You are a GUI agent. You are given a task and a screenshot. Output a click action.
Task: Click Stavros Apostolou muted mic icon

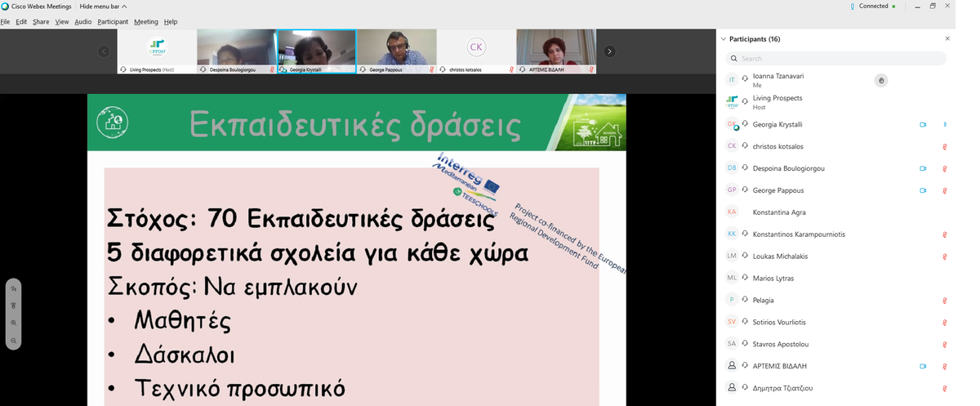click(945, 344)
